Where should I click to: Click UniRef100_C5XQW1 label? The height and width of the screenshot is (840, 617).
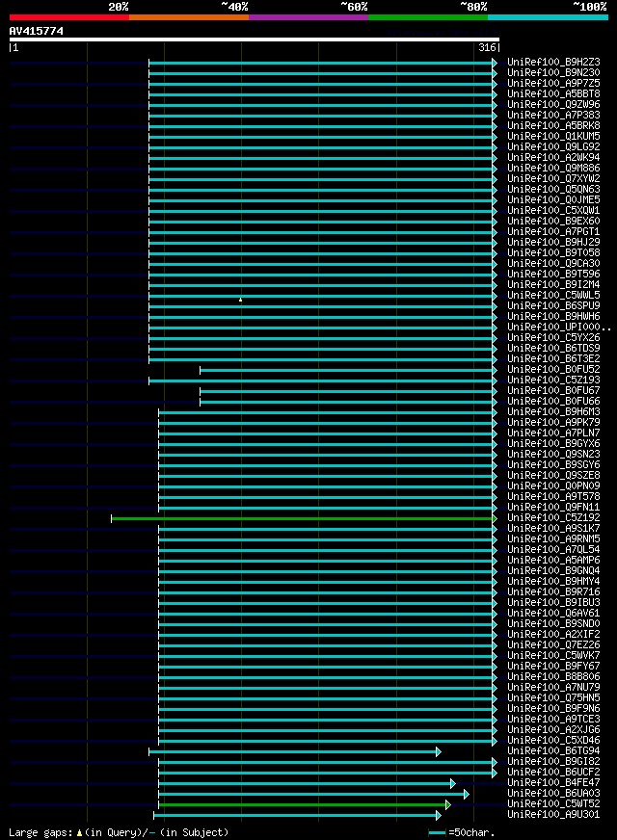click(553, 211)
